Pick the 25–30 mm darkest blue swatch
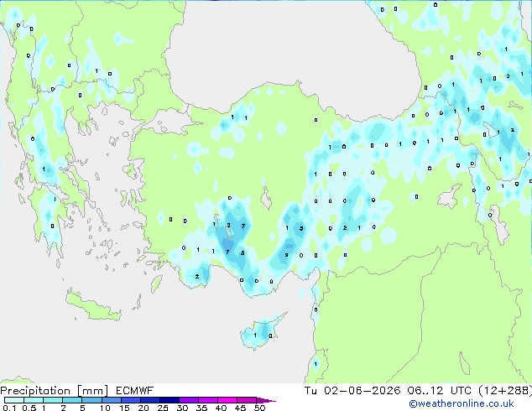Image resolution: width=532 pixels, height=411 pixels. click(169, 400)
